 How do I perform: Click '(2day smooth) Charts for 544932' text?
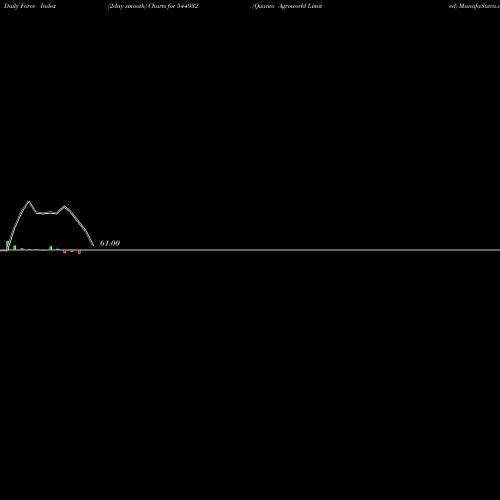[x=153, y=6]
